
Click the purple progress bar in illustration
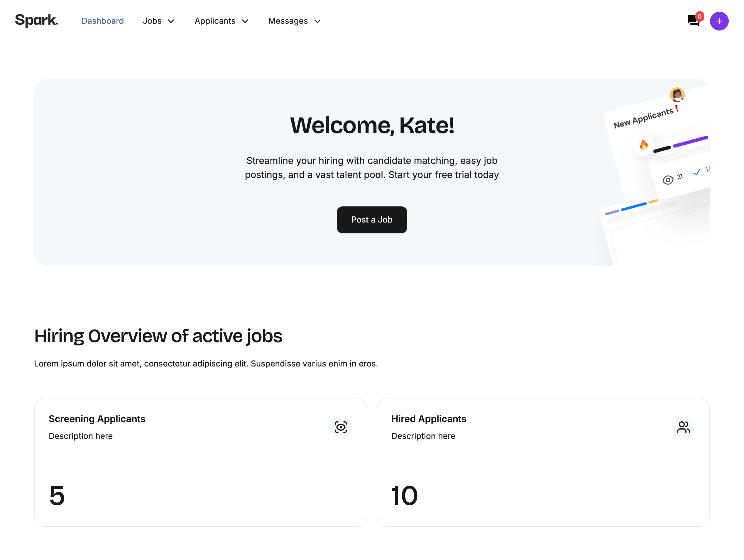(691, 142)
